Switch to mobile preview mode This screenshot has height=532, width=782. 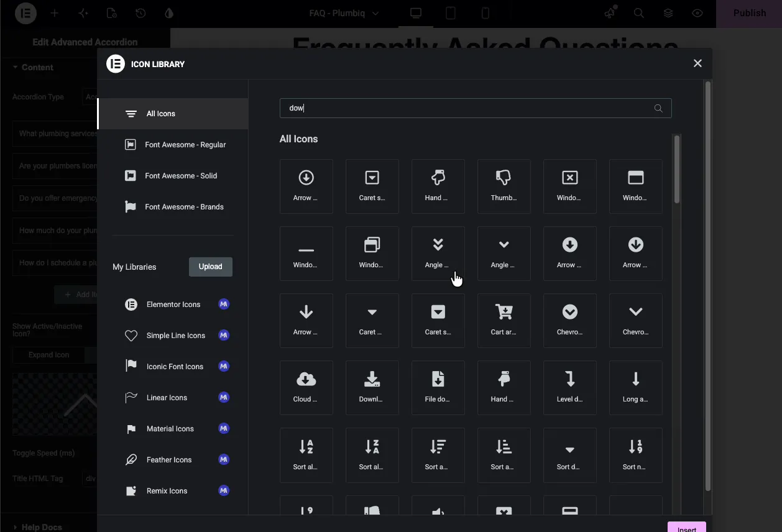point(486,13)
